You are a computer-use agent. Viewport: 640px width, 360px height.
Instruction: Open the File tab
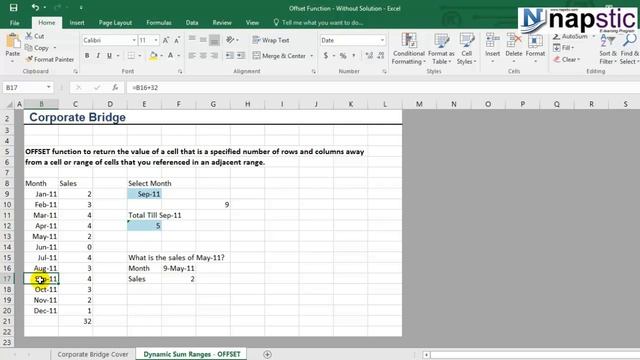[x=14, y=22]
